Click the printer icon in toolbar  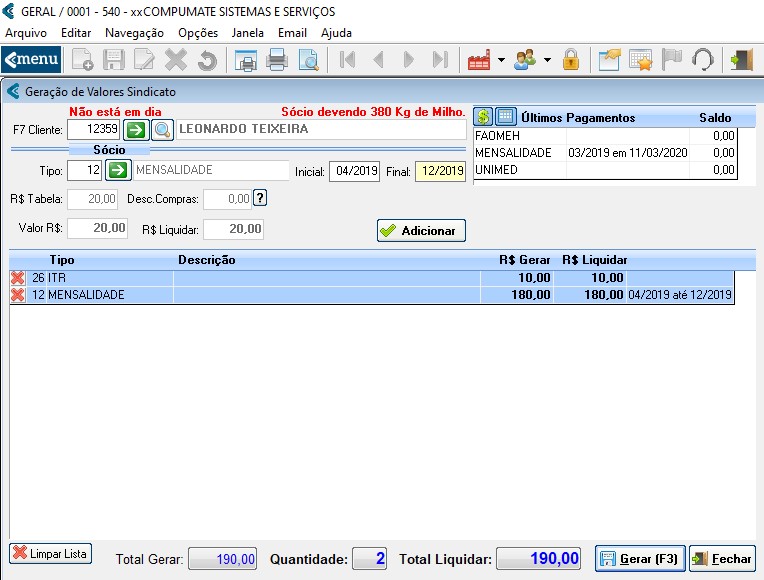pyautogui.click(x=277, y=60)
